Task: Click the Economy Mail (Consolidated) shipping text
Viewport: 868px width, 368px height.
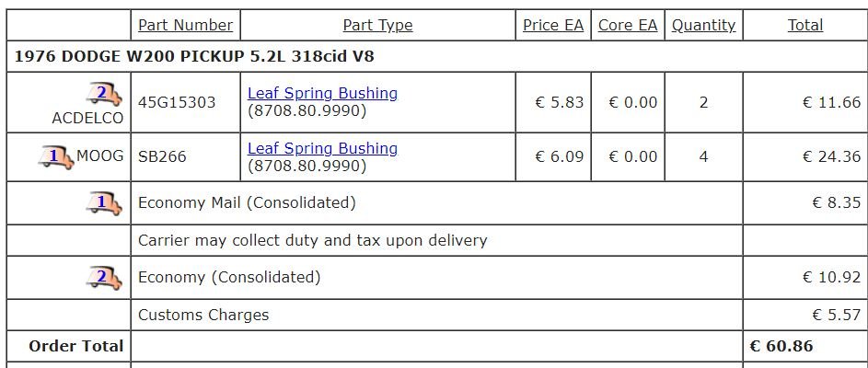Action: coord(246,202)
